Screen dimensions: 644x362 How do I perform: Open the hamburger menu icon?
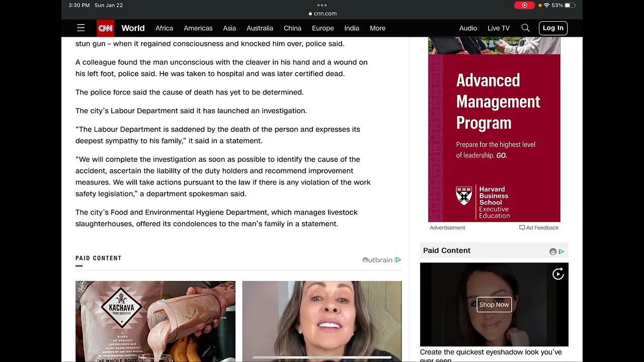pos(80,28)
